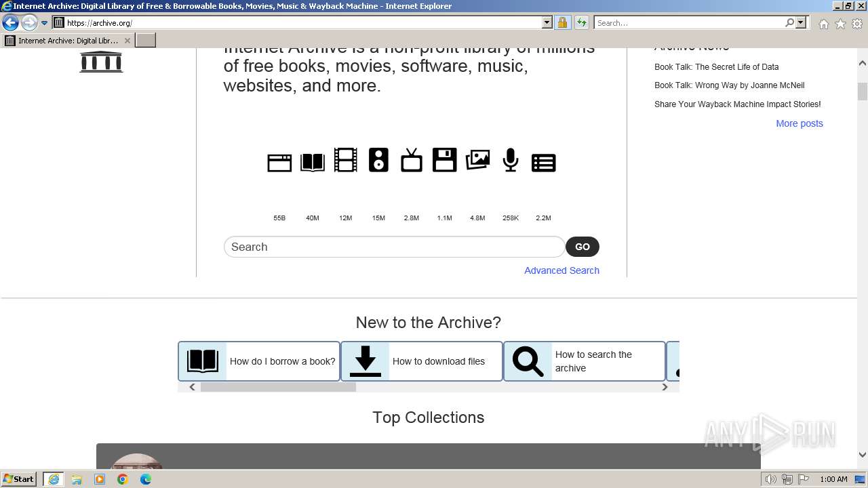Viewport: 868px width, 488px height.
Task: Click the carousel scroll right arrow
Action: click(665, 387)
